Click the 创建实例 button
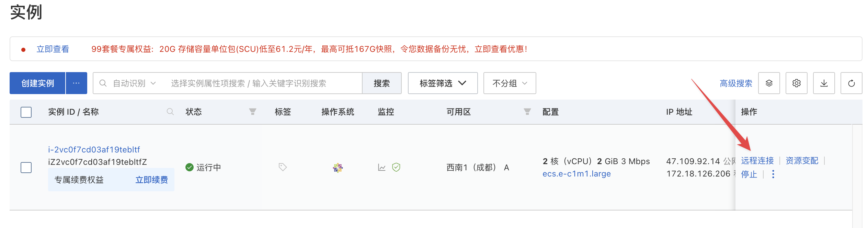The image size is (868, 228). point(37,83)
